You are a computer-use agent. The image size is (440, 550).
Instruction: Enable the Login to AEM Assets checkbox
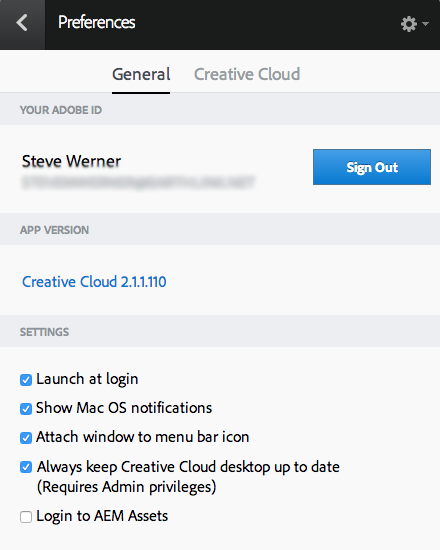[26, 517]
